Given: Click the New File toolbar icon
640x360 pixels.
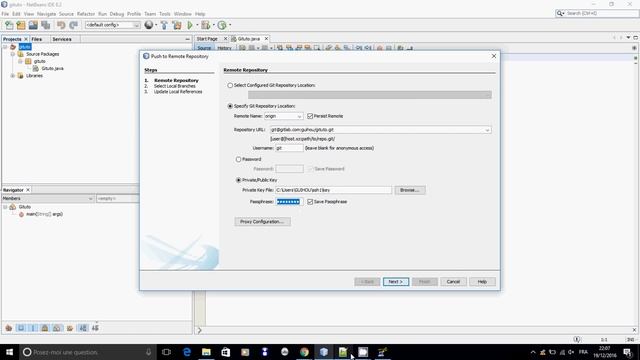Looking at the screenshot, I should [9, 25].
